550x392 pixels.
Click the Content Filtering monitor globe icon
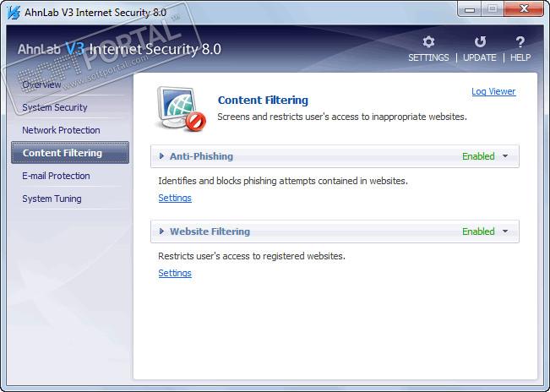click(x=181, y=109)
